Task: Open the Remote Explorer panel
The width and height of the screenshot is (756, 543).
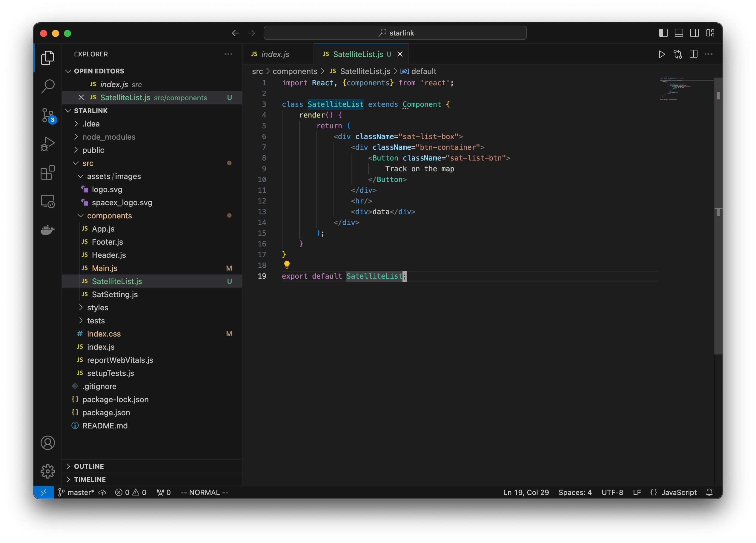Action: pos(48,201)
